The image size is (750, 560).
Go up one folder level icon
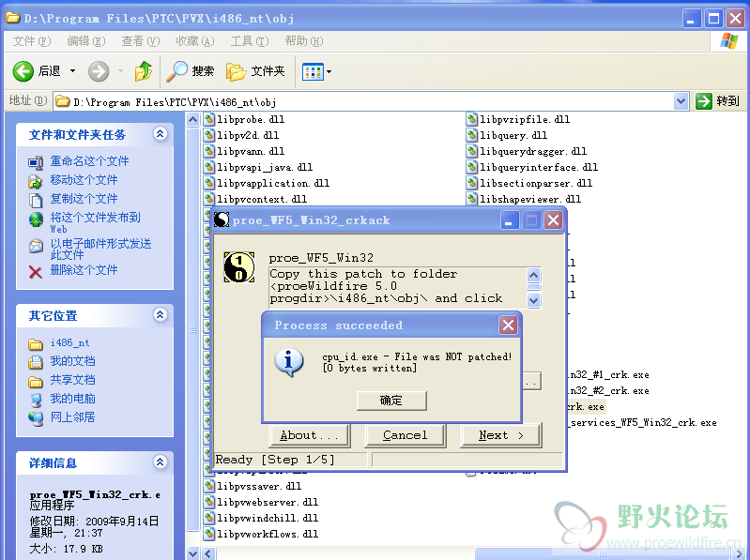click(x=143, y=71)
